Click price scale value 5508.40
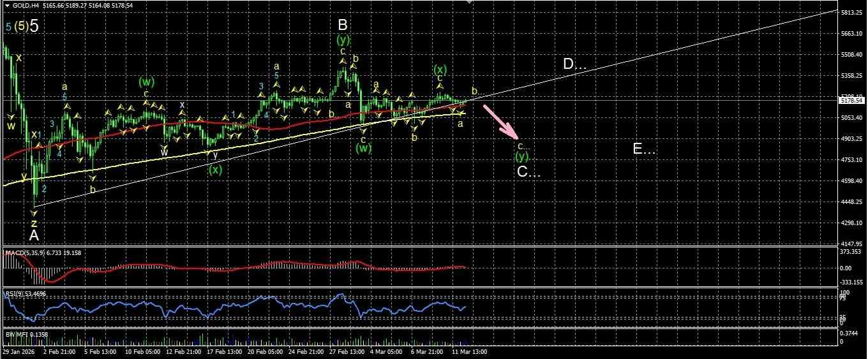 tap(851, 55)
